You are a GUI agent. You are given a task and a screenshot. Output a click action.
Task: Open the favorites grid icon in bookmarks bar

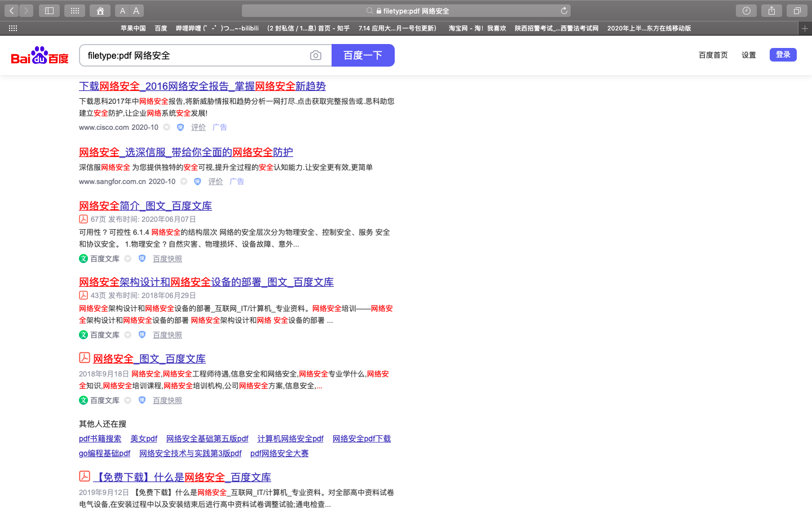click(13, 28)
